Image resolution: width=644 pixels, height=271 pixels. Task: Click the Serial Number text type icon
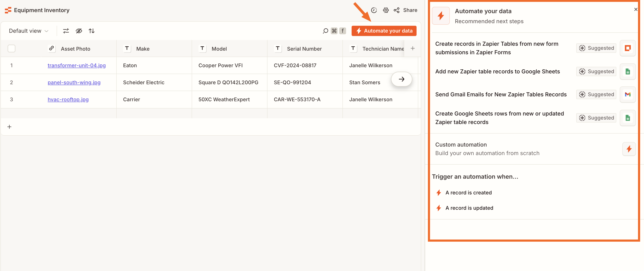coord(278,48)
